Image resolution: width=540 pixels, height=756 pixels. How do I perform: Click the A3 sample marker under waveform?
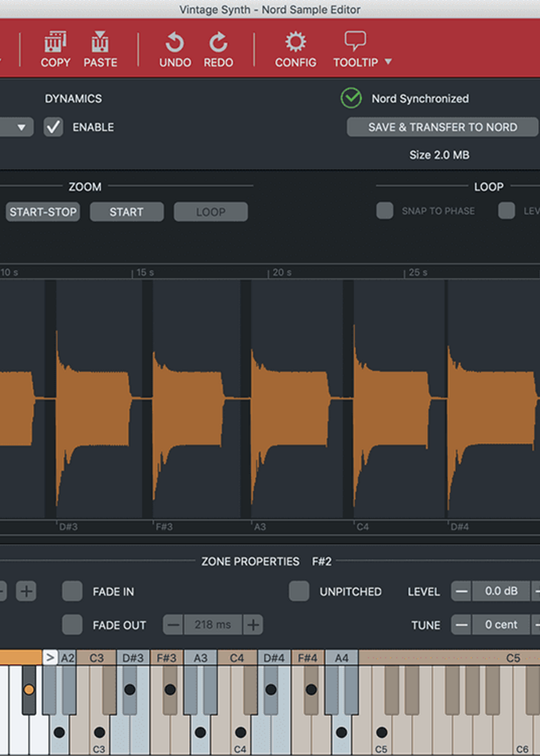point(260,527)
